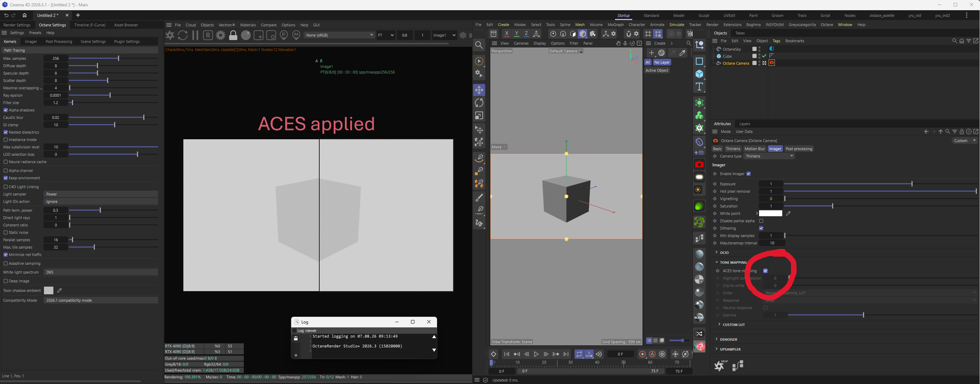Open the PT kernel dropdown in live viewer
980x384 pixels.
pyautogui.click(x=386, y=35)
